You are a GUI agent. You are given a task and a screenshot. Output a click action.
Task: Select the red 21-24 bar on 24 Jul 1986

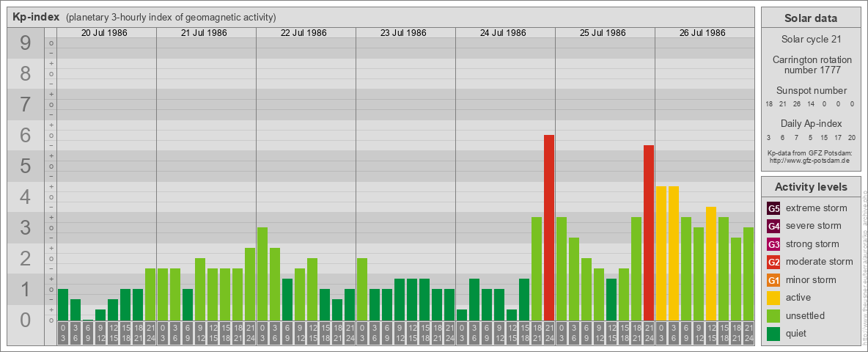(549, 227)
